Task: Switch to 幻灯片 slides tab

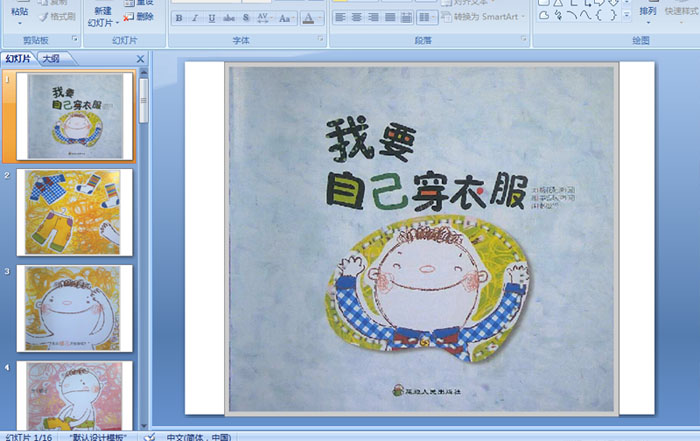Action: (x=19, y=58)
